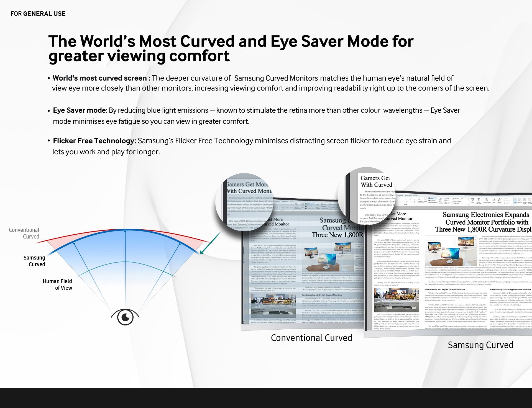Click the exhibition booth photo on Samsung screen

396,300
